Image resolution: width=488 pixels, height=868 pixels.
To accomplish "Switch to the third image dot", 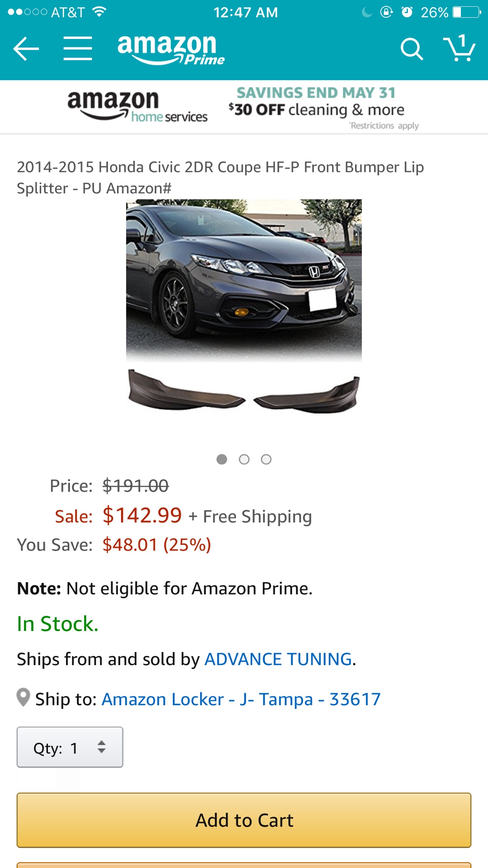I will 266,459.
